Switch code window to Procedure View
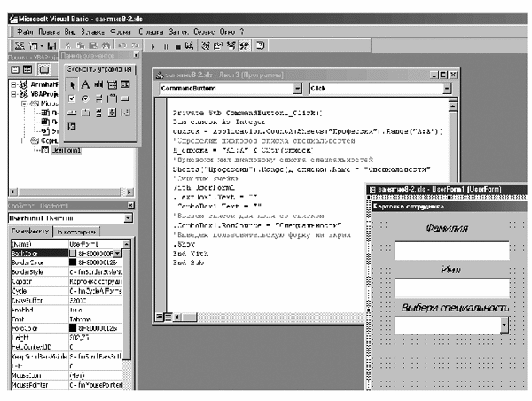The width and height of the screenshot is (532, 401). click(159, 317)
